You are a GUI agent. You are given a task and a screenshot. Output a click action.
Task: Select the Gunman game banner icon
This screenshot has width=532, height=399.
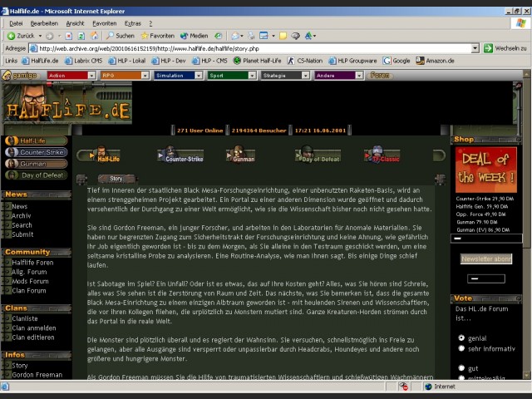coord(240,155)
